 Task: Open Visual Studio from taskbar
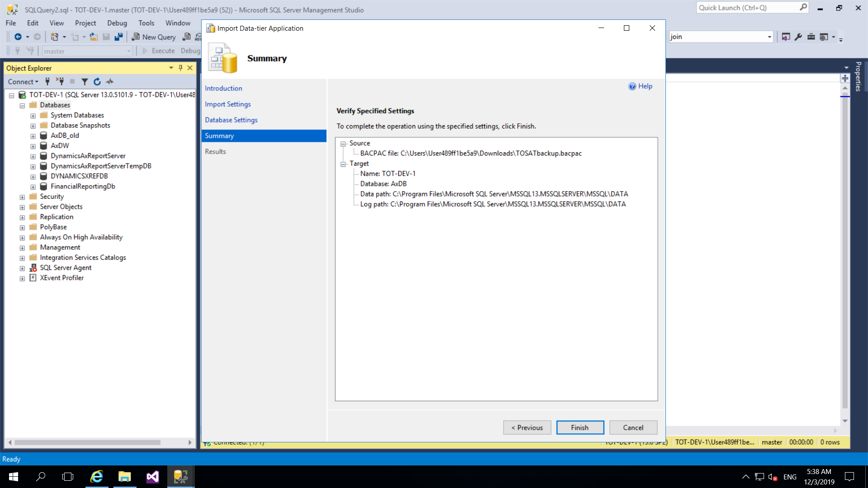pyautogui.click(x=153, y=477)
